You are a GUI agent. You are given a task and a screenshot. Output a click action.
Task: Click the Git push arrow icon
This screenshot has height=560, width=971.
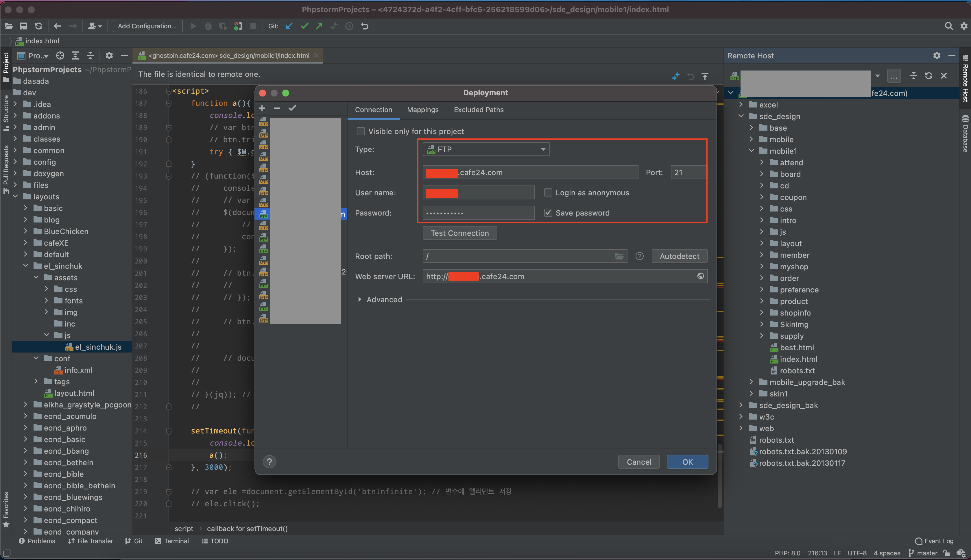[x=319, y=26]
